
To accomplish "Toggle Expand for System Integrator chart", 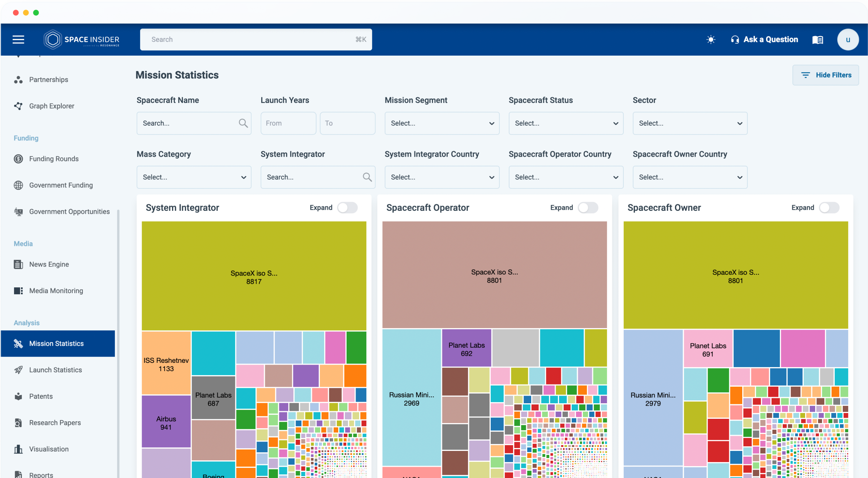I will point(347,208).
